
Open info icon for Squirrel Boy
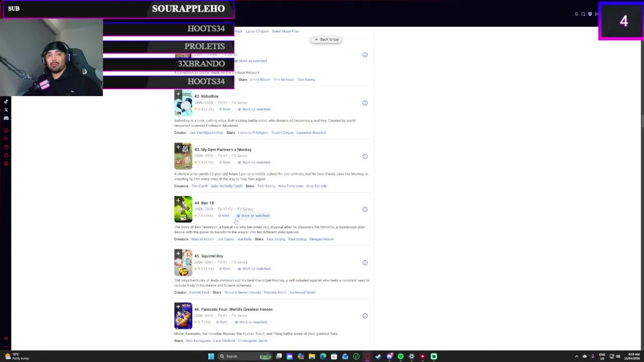point(365,262)
